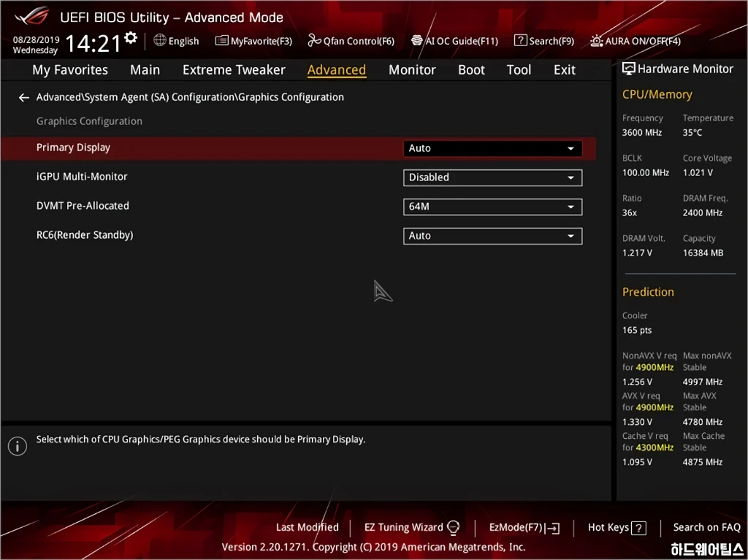Click the 1.021 V core voltage value
Image resolution: width=748 pixels, height=560 pixels.
click(x=698, y=173)
